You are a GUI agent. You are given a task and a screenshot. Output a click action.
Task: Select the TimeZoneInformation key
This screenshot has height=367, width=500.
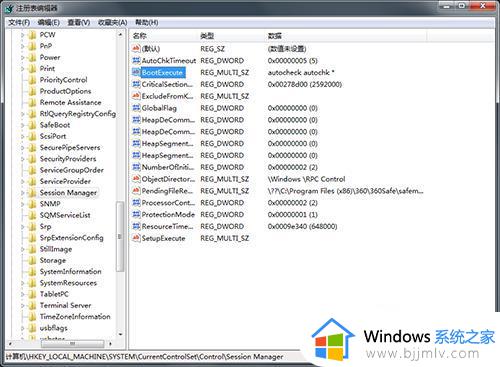(75, 317)
